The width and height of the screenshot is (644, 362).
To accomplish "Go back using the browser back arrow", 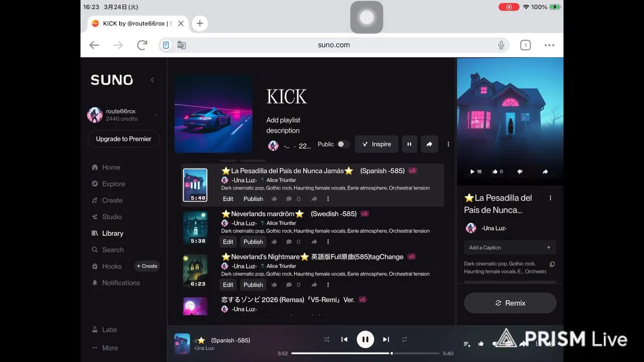I will [x=94, y=45].
